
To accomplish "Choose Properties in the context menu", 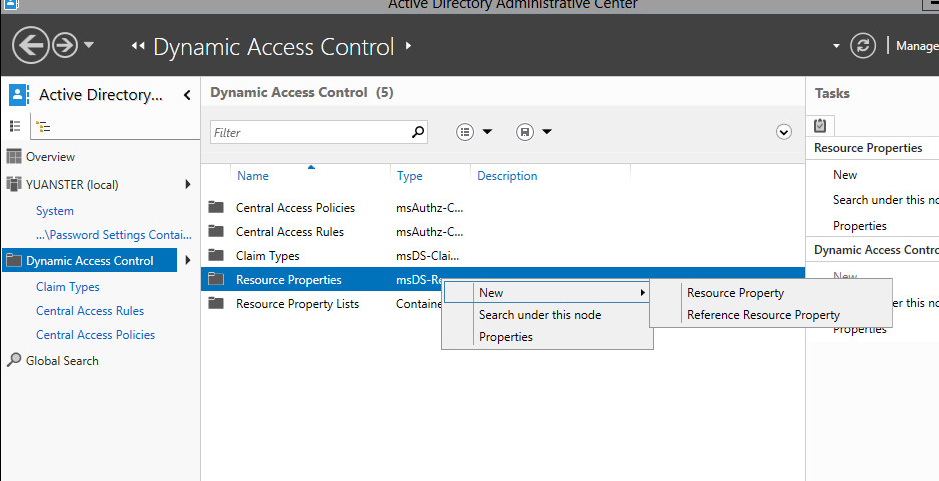I will click(x=547, y=337).
